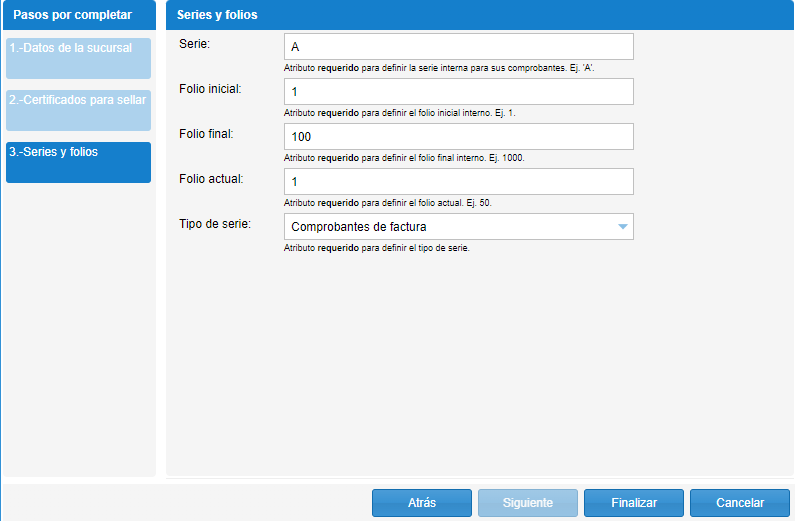The image size is (797, 521).
Task: Open step 1 Datos de la sucursal
Action: pyautogui.click(x=78, y=58)
